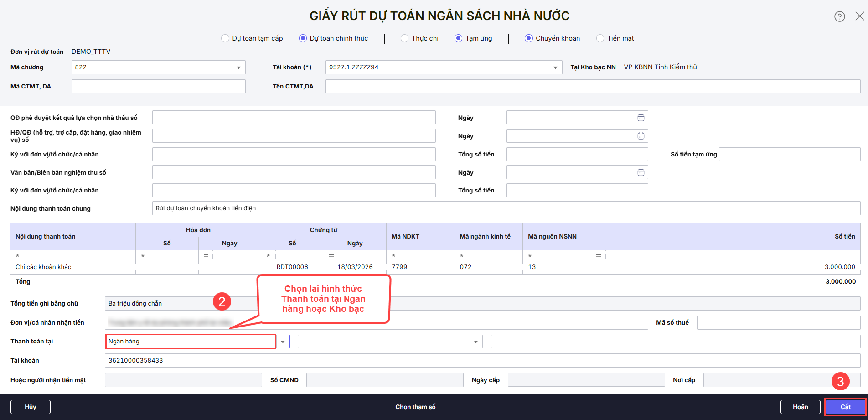Choose the Thực chi radio button
The width and height of the screenshot is (868, 420).
pos(405,38)
